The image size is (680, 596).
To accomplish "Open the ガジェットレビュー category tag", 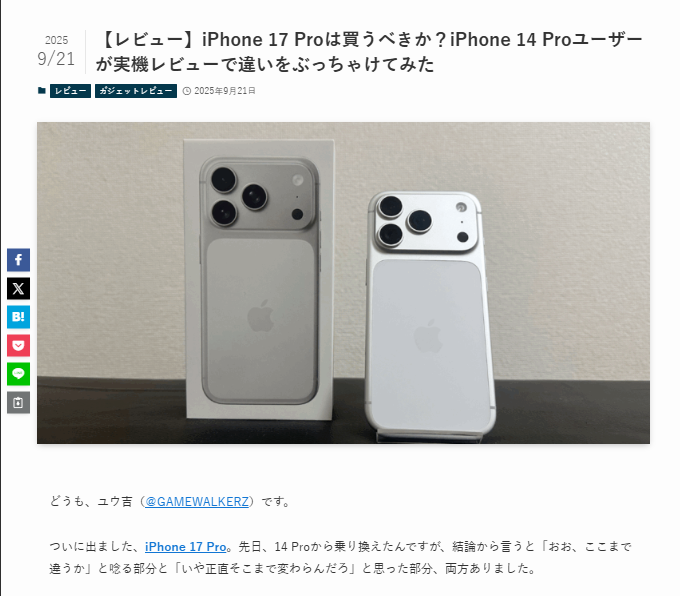I will 136,91.
